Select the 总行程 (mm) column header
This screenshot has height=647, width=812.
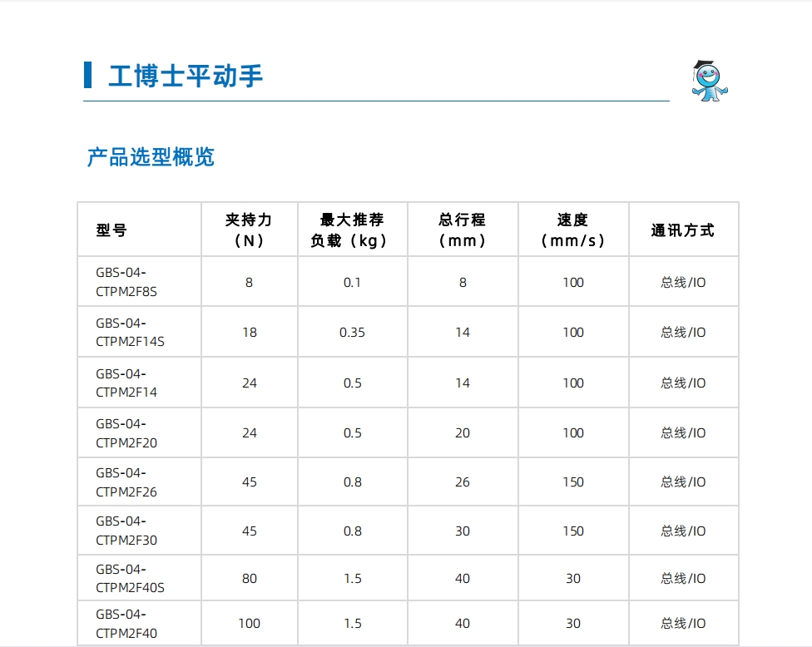click(463, 230)
